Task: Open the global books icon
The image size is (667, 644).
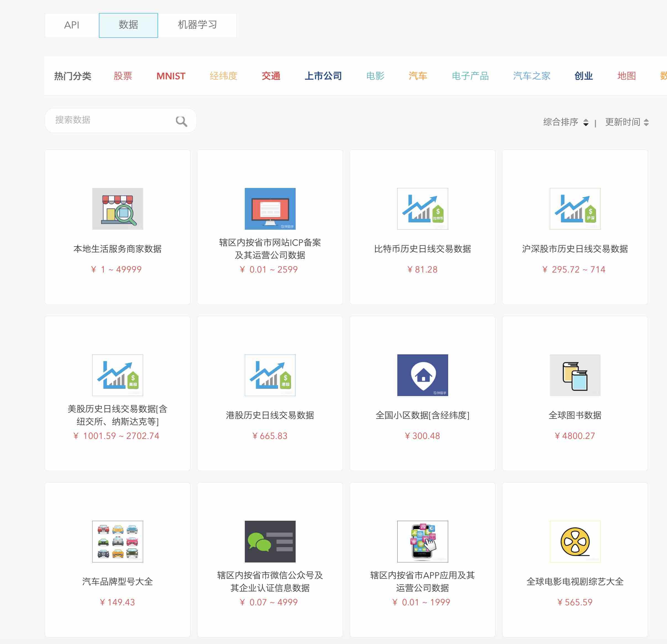Action: pyautogui.click(x=575, y=375)
